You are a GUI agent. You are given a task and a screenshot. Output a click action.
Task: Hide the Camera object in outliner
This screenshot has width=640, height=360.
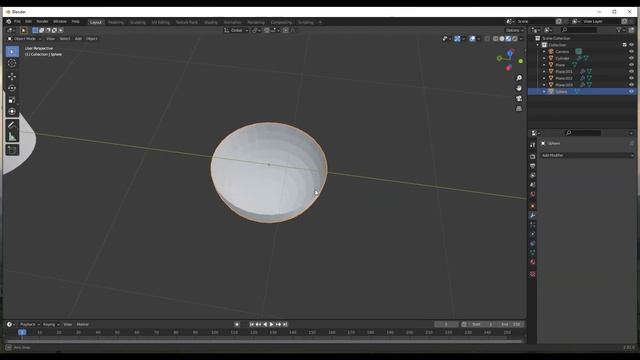[x=631, y=52]
